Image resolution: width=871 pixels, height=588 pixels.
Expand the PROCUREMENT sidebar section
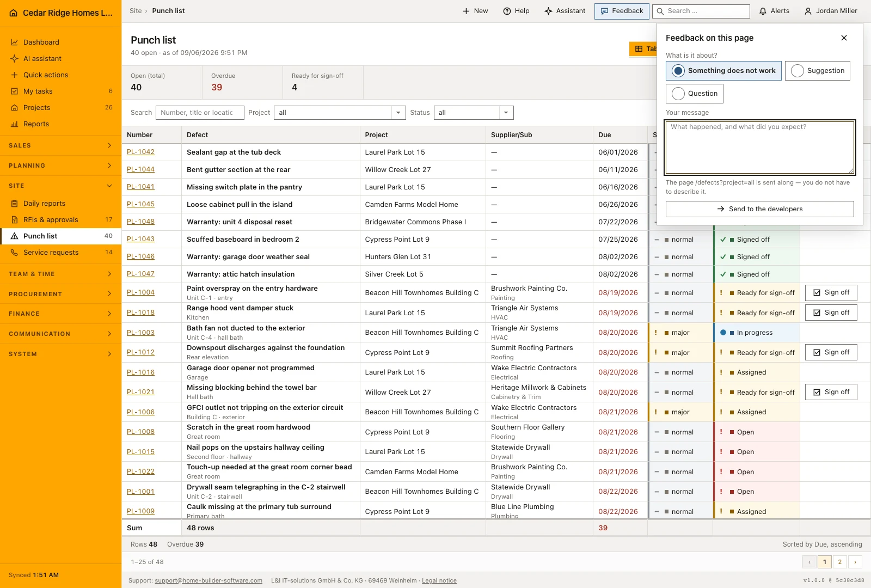click(x=60, y=294)
